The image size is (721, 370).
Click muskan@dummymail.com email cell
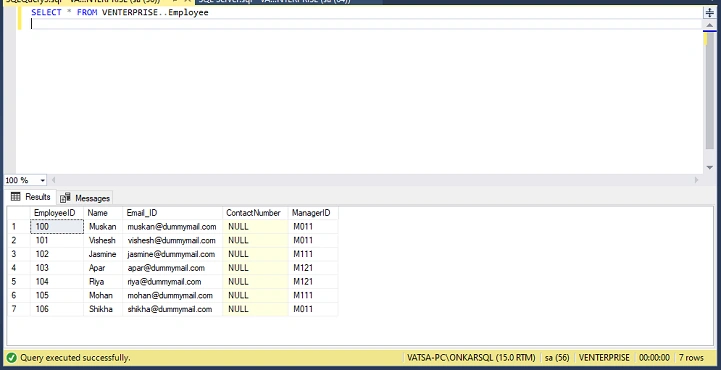click(x=172, y=227)
